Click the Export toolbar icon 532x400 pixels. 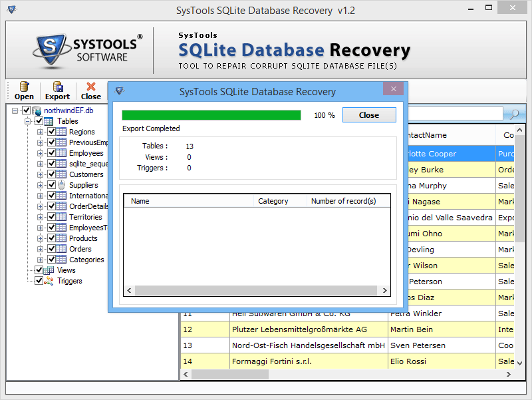58,87
